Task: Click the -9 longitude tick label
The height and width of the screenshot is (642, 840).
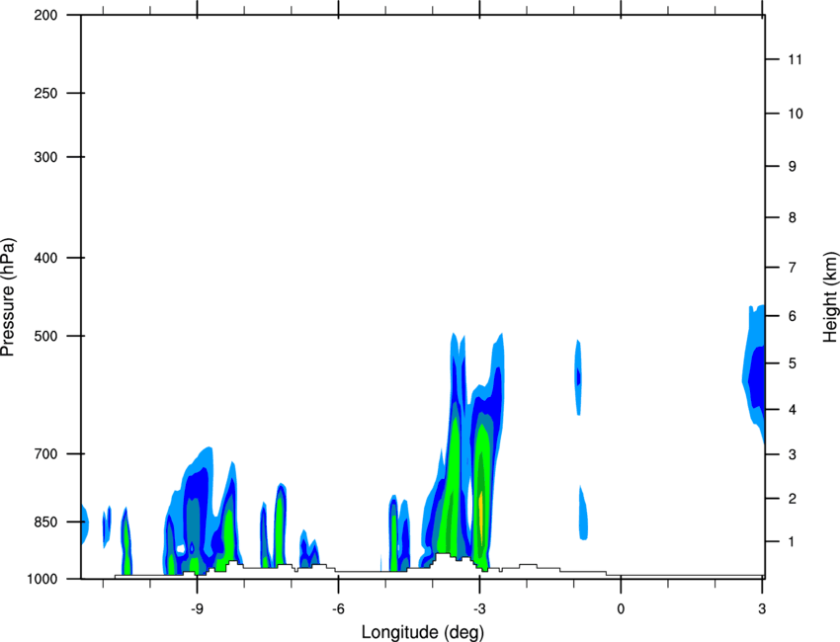Action: [x=197, y=608]
